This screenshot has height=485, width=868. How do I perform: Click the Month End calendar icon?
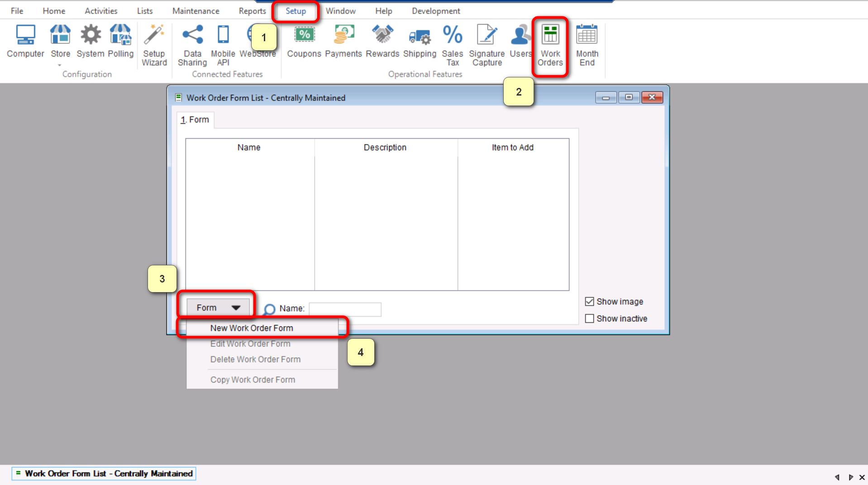587,45
